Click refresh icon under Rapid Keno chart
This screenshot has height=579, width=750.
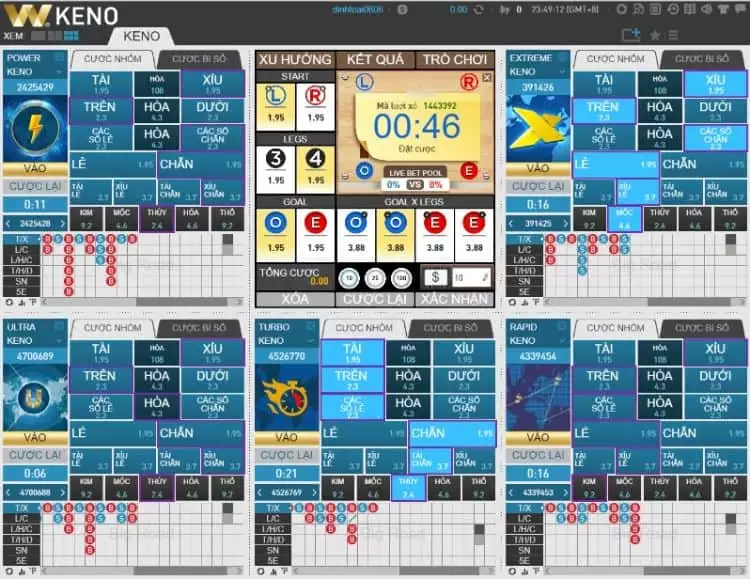tap(512, 571)
